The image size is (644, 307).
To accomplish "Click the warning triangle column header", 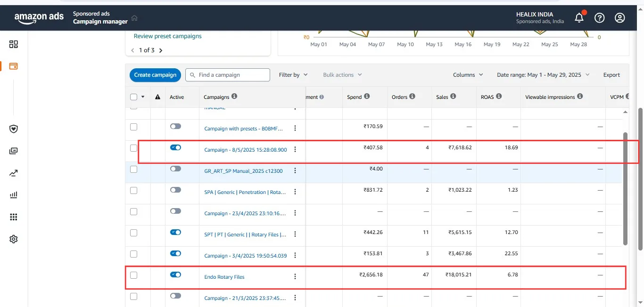I will pos(157,97).
